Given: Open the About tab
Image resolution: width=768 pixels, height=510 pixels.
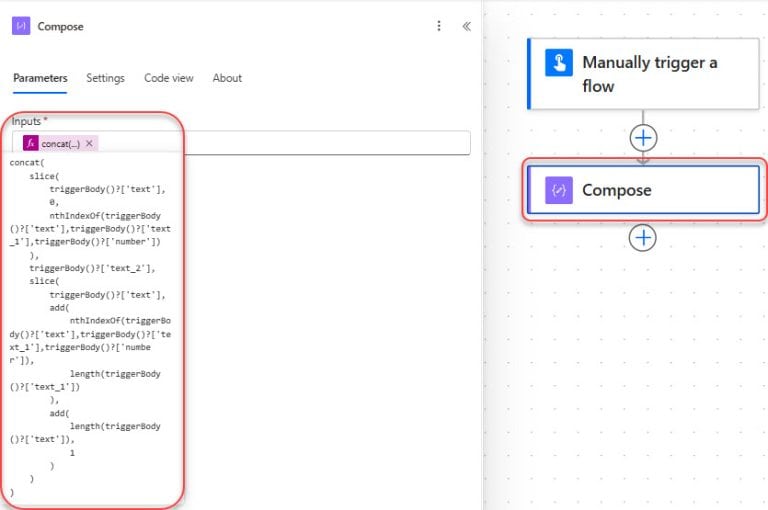Looking at the screenshot, I should [227, 78].
